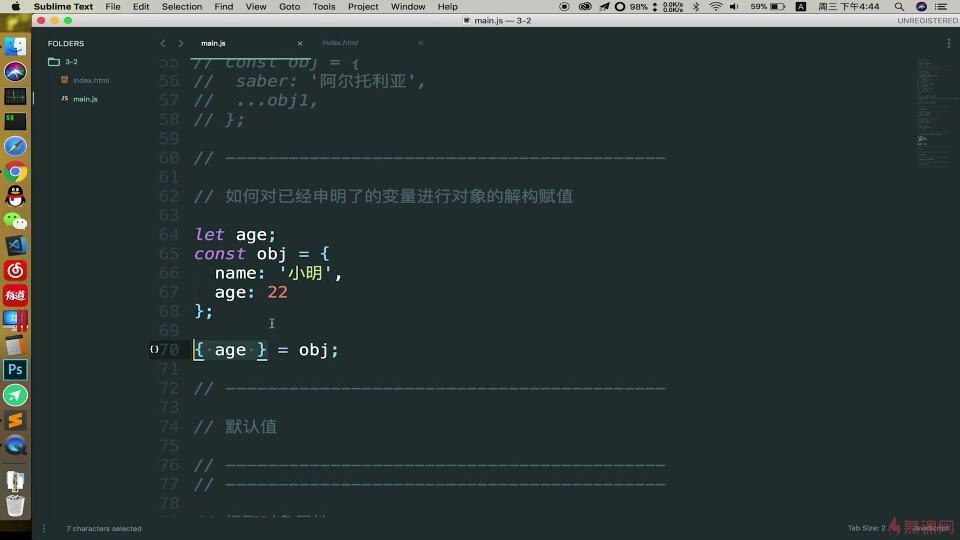Go forward with the right tab arrow
The image size is (960, 540).
[181, 43]
